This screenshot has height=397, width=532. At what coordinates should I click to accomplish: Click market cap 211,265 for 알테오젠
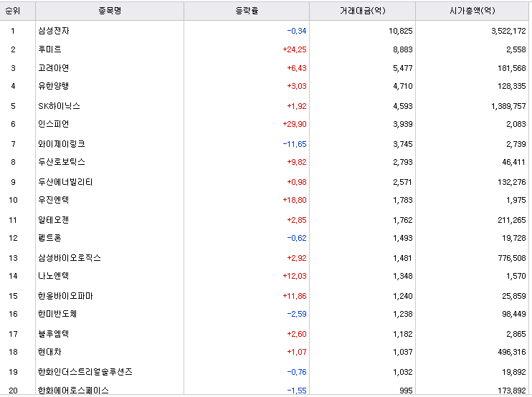point(512,220)
